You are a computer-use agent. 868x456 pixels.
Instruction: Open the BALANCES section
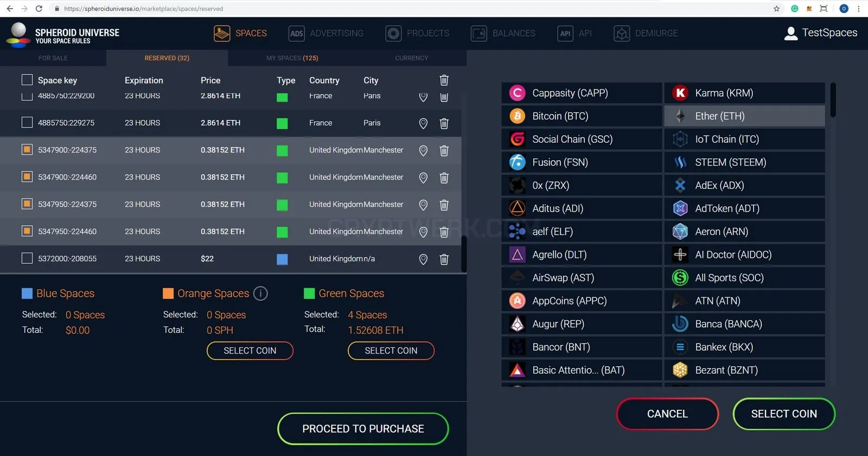pyautogui.click(x=503, y=34)
